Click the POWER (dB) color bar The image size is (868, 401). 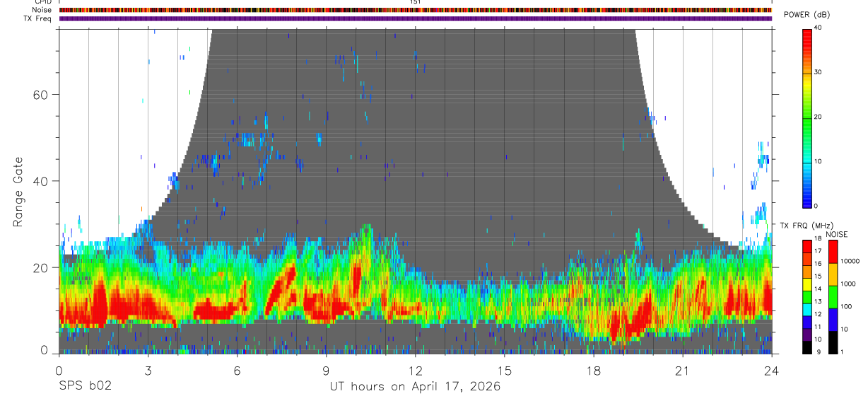[807, 117]
